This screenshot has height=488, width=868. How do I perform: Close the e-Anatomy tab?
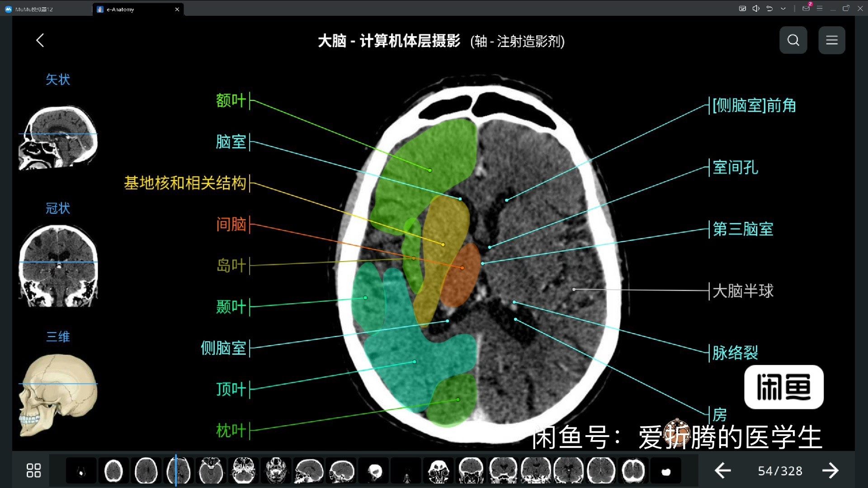coord(177,9)
